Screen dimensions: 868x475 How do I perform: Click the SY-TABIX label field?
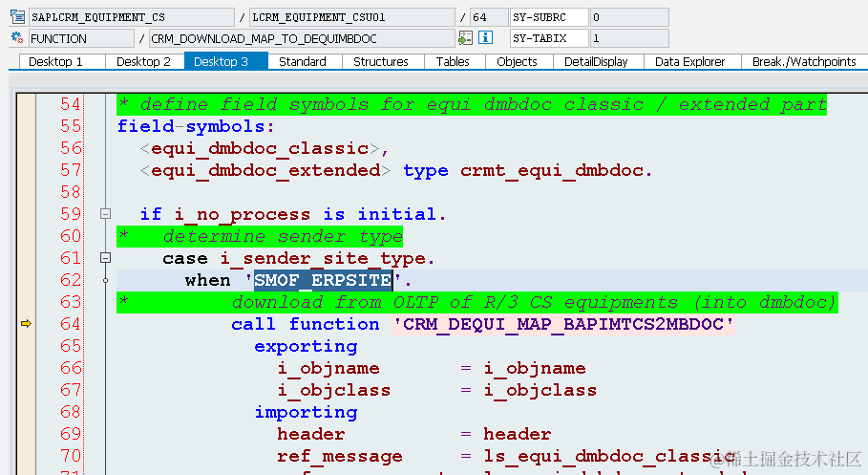[x=549, y=38]
